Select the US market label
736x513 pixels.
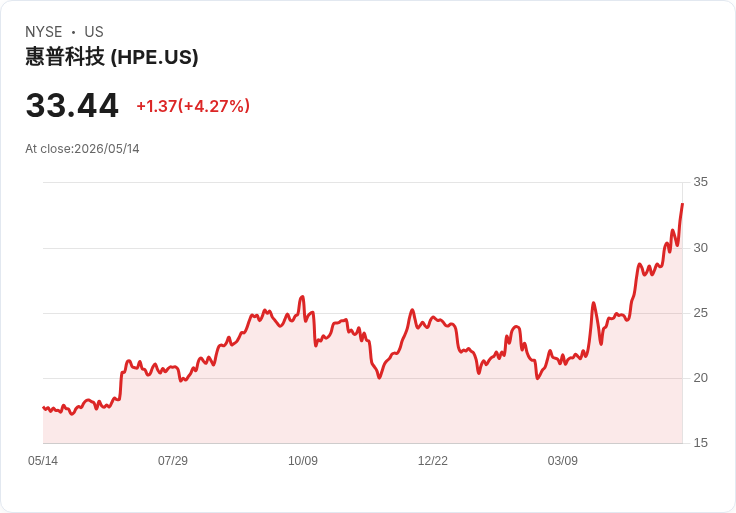[x=94, y=32]
